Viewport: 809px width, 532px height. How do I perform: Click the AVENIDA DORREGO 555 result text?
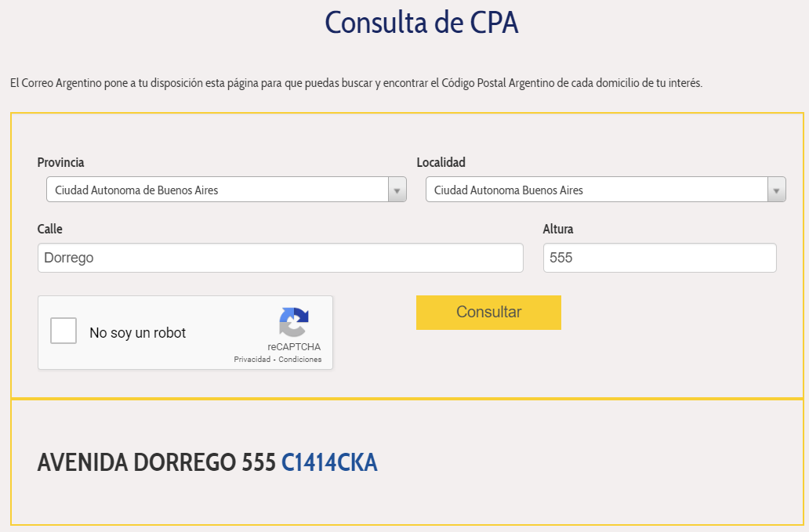tap(156, 463)
